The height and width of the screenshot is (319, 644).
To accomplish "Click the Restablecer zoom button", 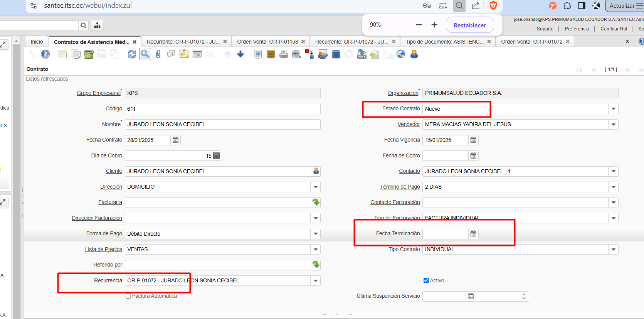I will [x=469, y=25].
